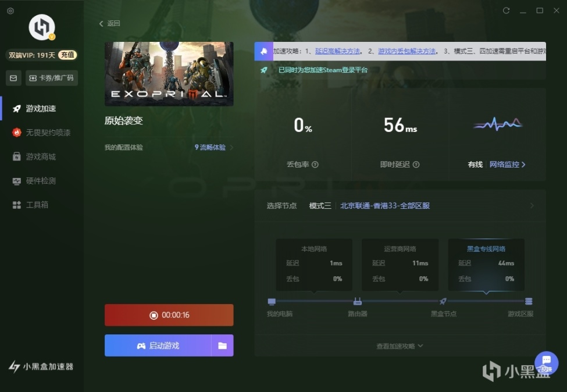Open the mail inbox icon
This screenshot has width=567, height=392.
(x=13, y=78)
